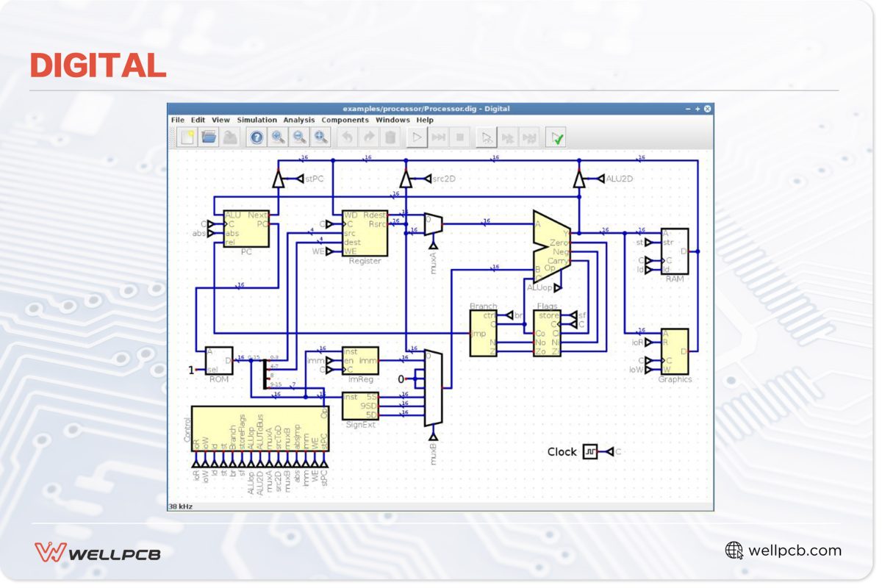
Task: Open a file using the blue folder icon
Action: [x=209, y=137]
